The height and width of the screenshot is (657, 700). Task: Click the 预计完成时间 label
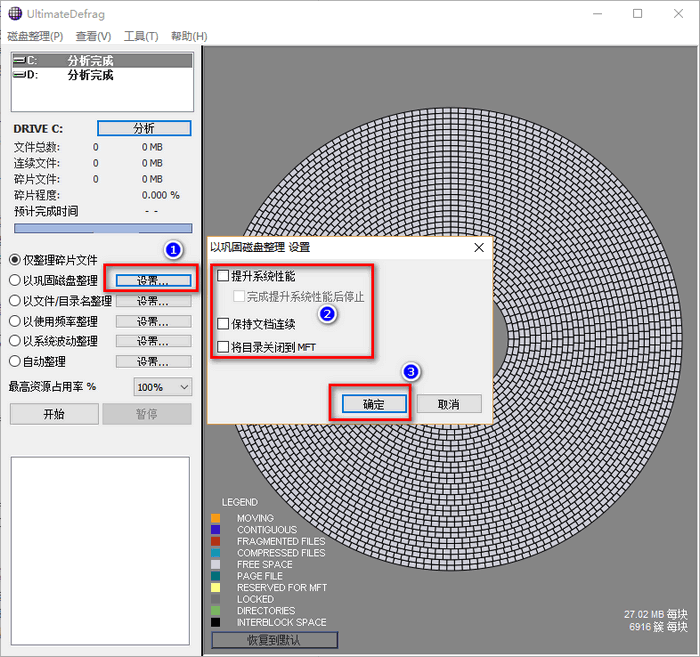[46, 211]
